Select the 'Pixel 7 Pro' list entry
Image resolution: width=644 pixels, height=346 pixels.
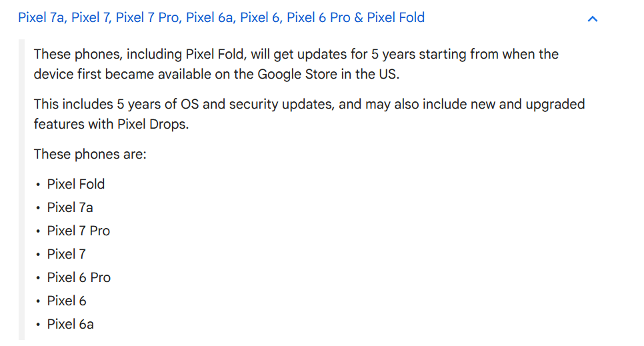[78, 231]
